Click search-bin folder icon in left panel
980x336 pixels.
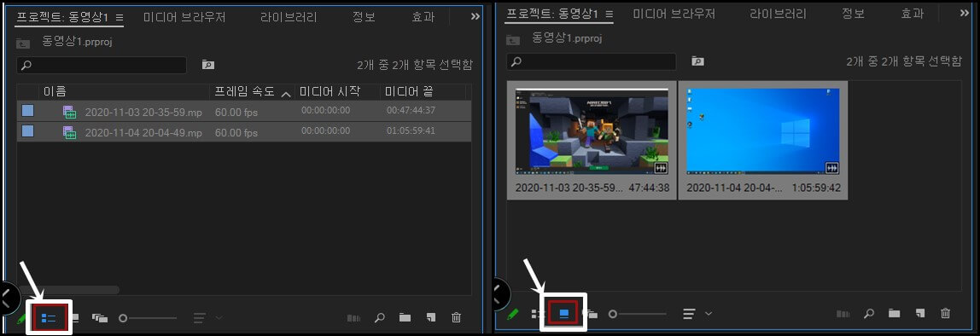pos(208,64)
